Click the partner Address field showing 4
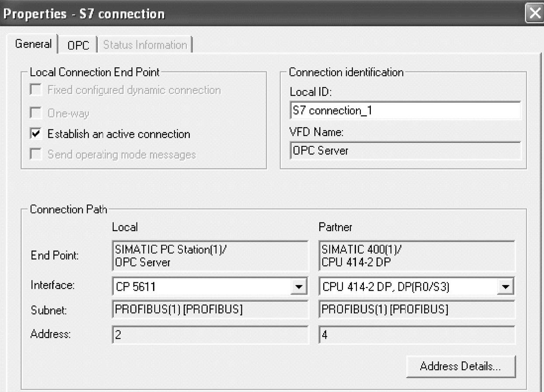The height and width of the screenshot is (392, 544). (x=416, y=335)
